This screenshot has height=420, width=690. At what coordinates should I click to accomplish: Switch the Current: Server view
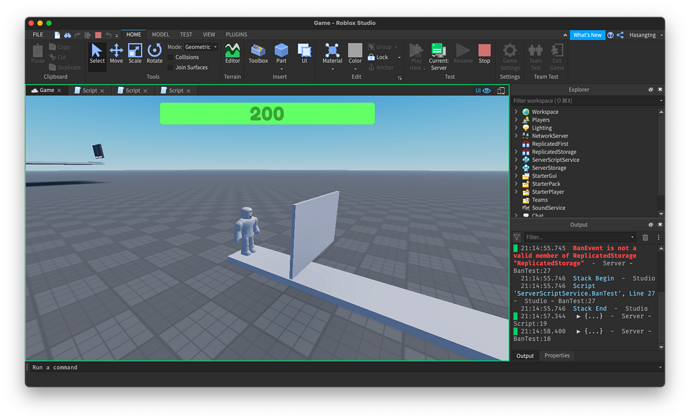439,56
